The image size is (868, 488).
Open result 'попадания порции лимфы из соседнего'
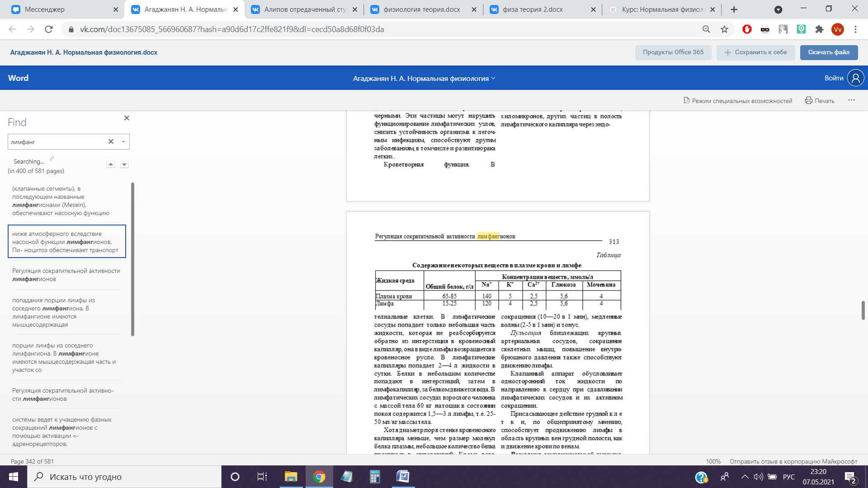66,312
